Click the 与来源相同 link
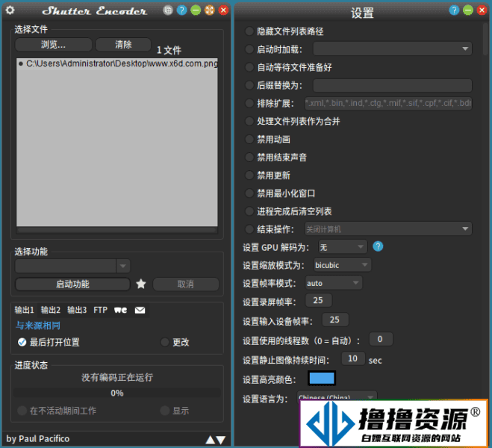The width and height of the screenshot is (492, 448). pos(38,326)
